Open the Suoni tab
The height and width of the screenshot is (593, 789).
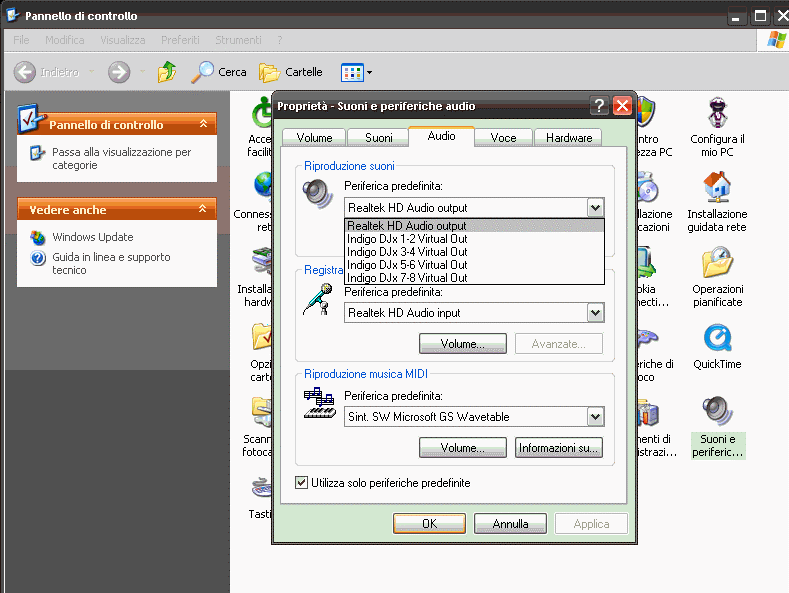378,138
